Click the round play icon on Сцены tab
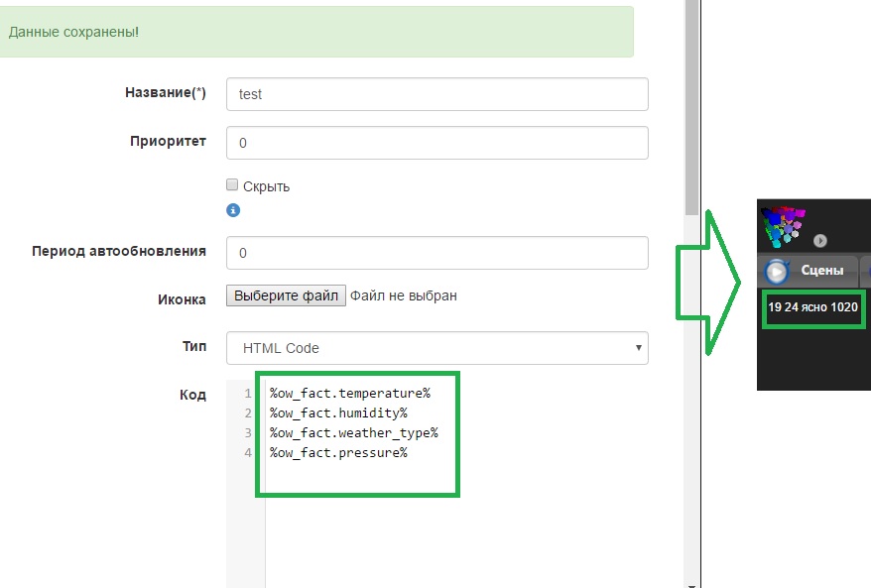 777,272
